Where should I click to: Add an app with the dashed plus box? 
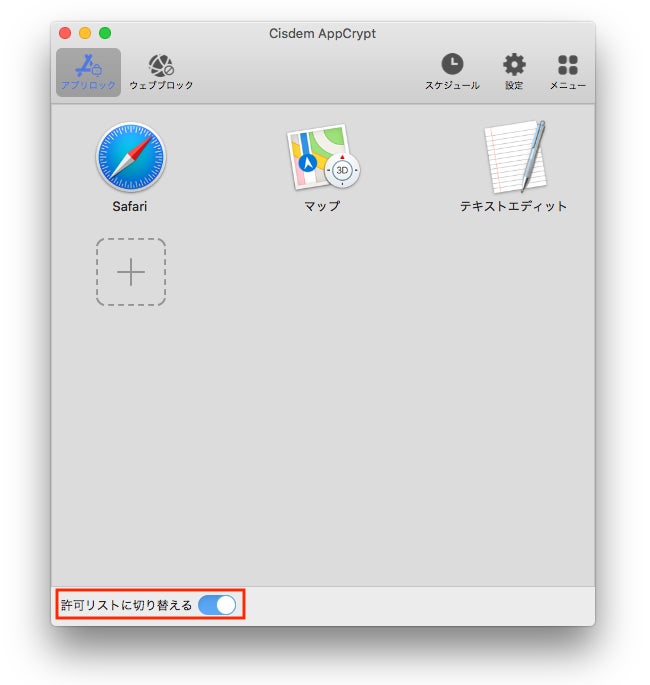pyautogui.click(x=131, y=272)
